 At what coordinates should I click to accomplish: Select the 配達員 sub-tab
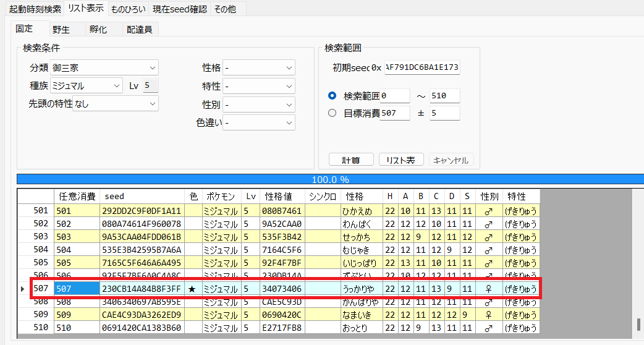tap(140, 30)
